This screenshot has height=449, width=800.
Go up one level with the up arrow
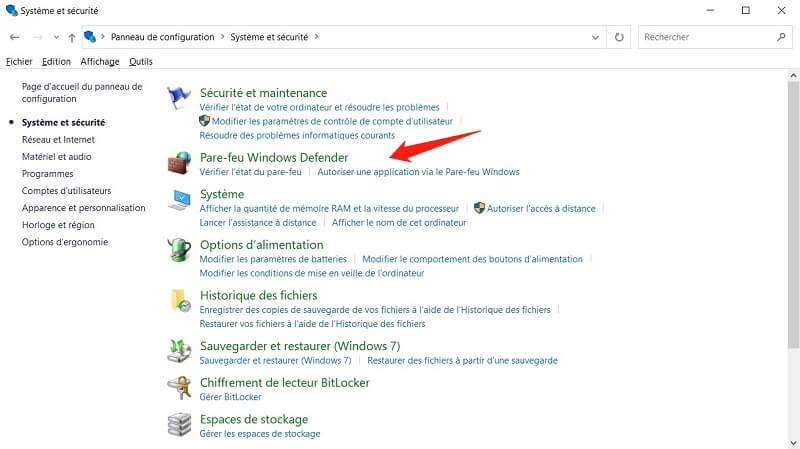pos(72,37)
